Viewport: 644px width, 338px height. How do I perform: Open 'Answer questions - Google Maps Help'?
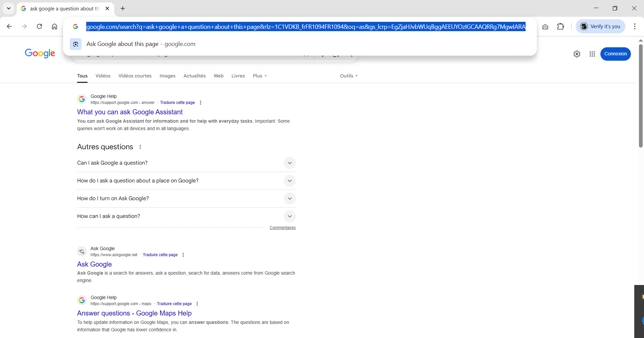[134, 313]
